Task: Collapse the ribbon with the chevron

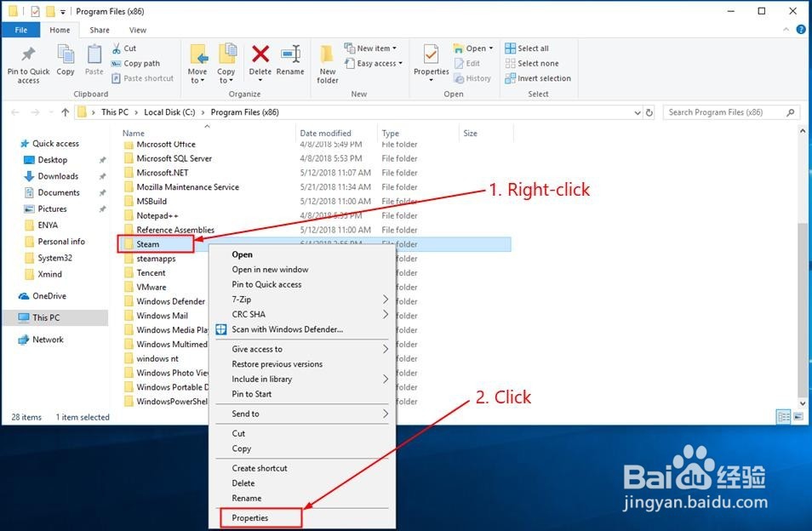Action: (x=786, y=30)
